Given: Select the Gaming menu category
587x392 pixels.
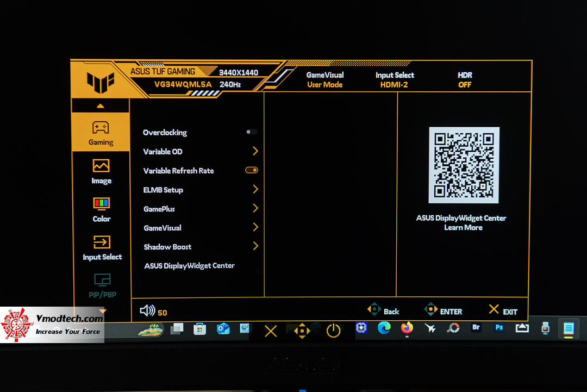Looking at the screenshot, I should pyautogui.click(x=101, y=133).
